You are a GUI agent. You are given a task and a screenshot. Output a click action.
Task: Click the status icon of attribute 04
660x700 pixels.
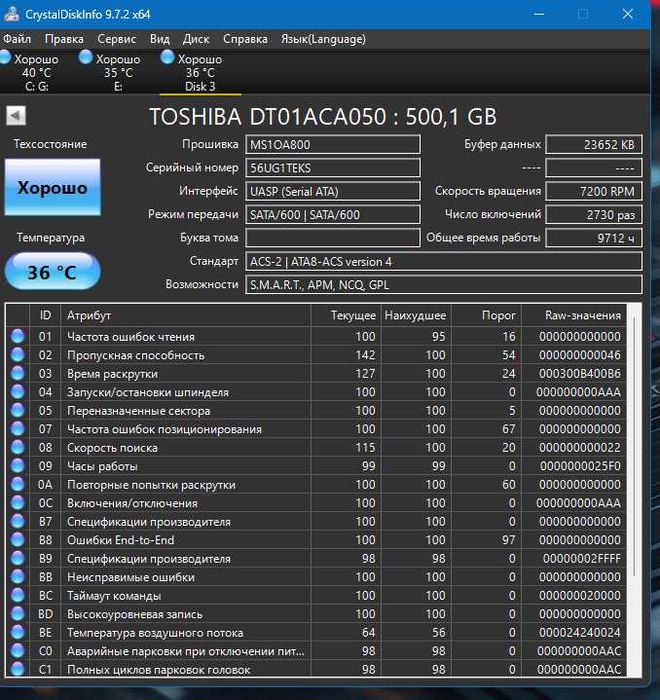17,392
